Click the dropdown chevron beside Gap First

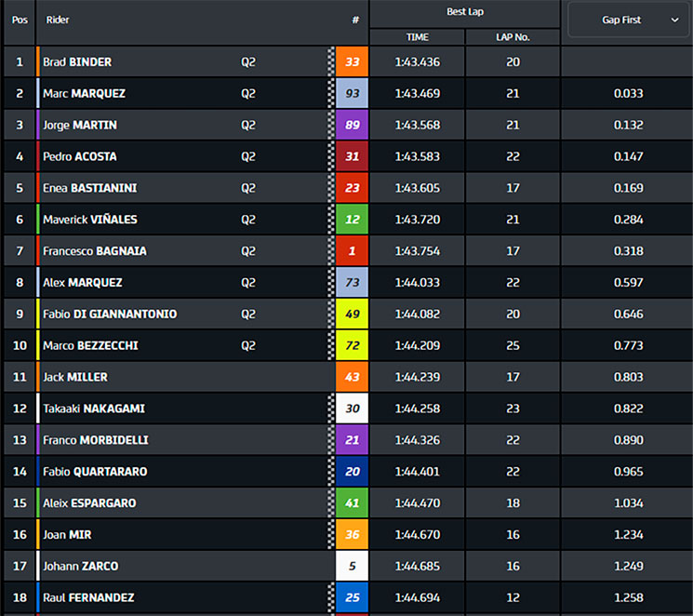[674, 20]
